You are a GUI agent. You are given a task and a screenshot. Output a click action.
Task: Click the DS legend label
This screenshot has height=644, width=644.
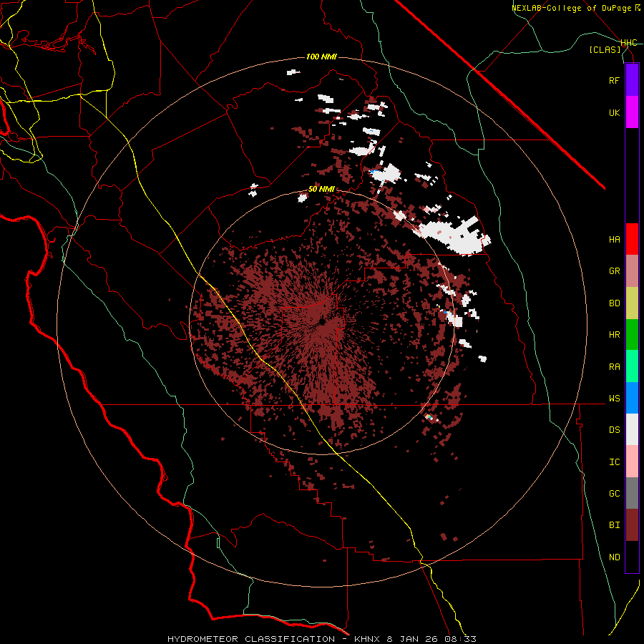coord(615,430)
